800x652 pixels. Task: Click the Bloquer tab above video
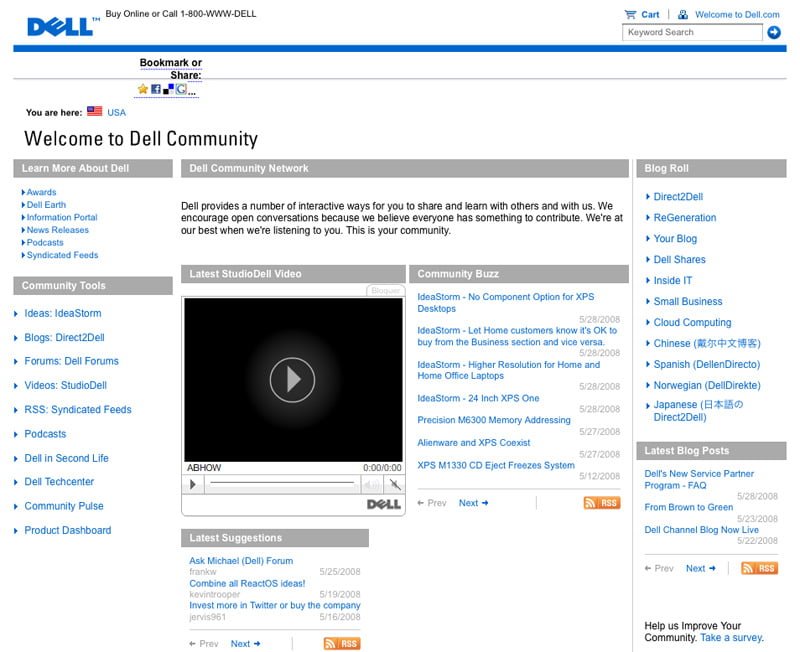[386, 290]
